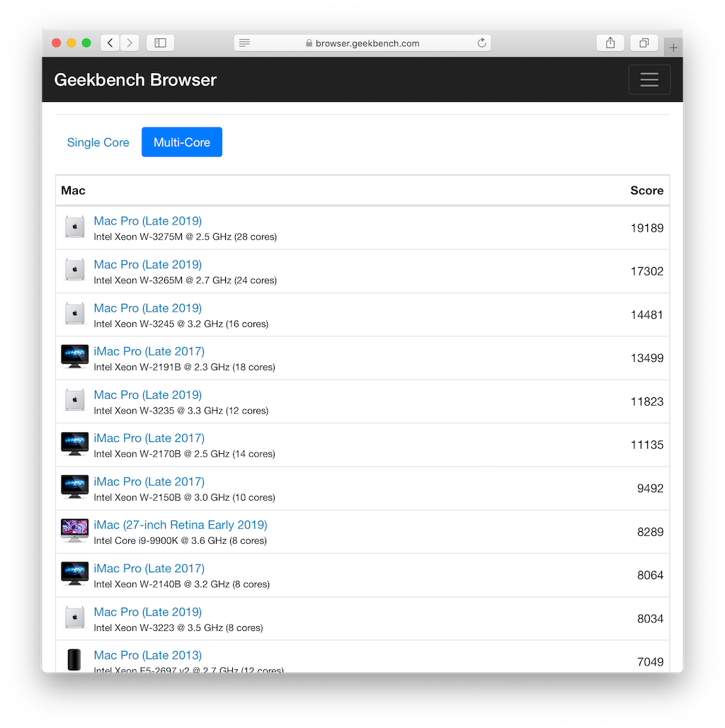Open Geekbench Browser home title
This screenshot has height=728, width=725.
tap(135, 80)
